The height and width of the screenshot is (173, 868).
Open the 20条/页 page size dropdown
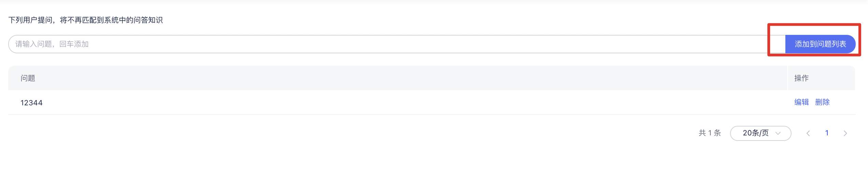760,133
